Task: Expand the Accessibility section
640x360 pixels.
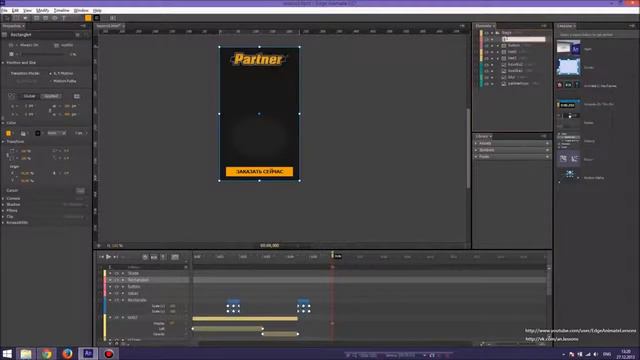Action: pyautogui.click(x=3, y=223)
